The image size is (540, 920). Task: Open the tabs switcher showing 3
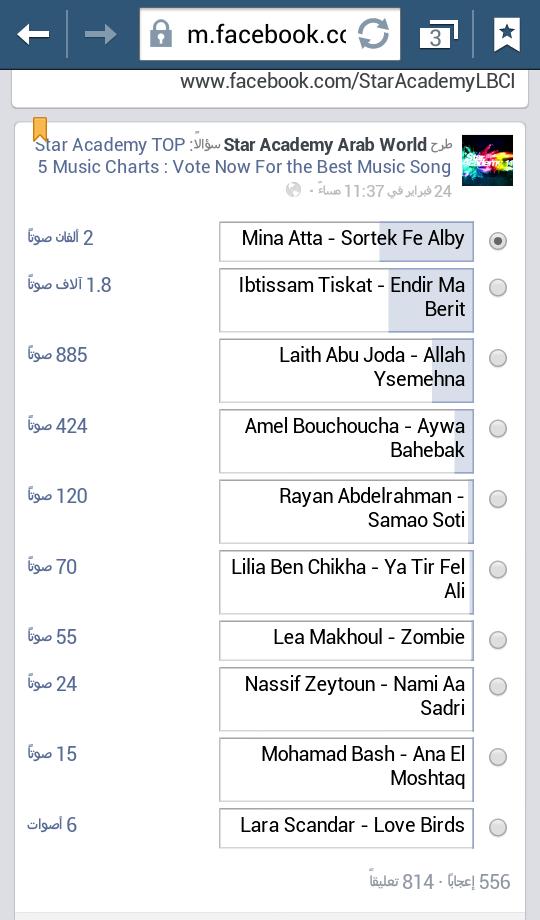[x=439, y=34]
